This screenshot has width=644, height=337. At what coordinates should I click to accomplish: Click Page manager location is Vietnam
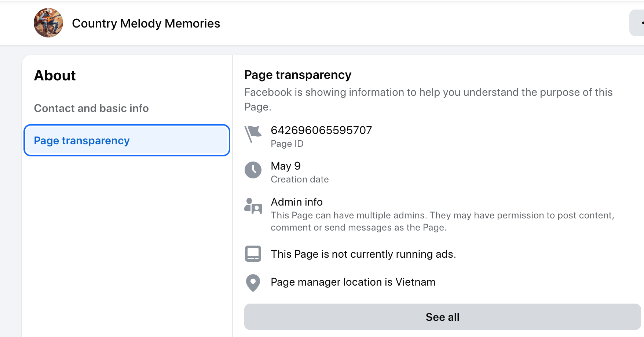click(x=353, y=282)
